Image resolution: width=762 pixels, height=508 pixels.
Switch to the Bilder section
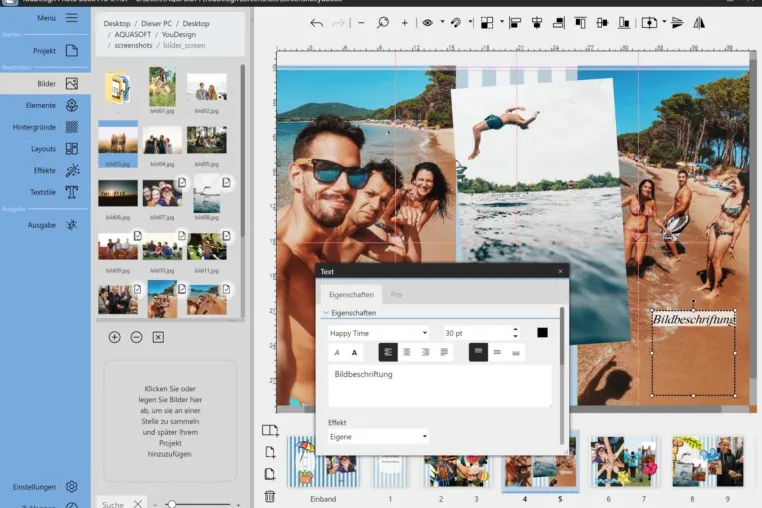pos(45,84)
